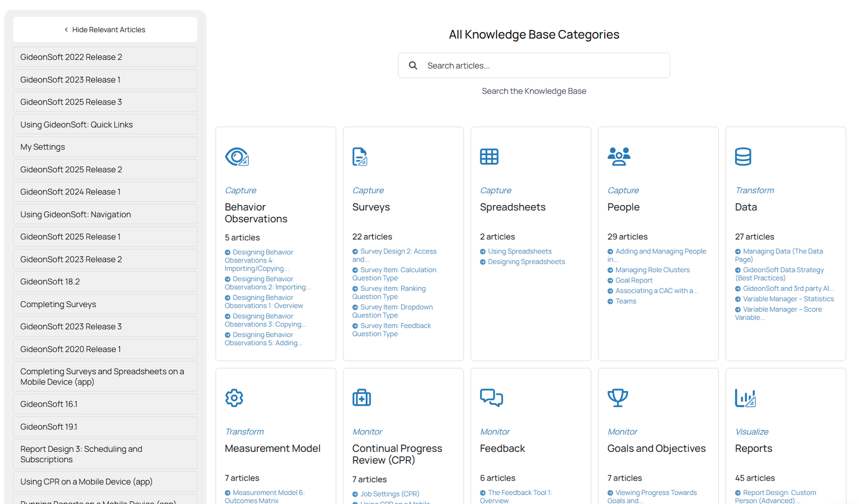Open the Using Spreadsheets article link
Viewport: 859px width, 504px height.
pyautogui.click(x=519, y=251)
